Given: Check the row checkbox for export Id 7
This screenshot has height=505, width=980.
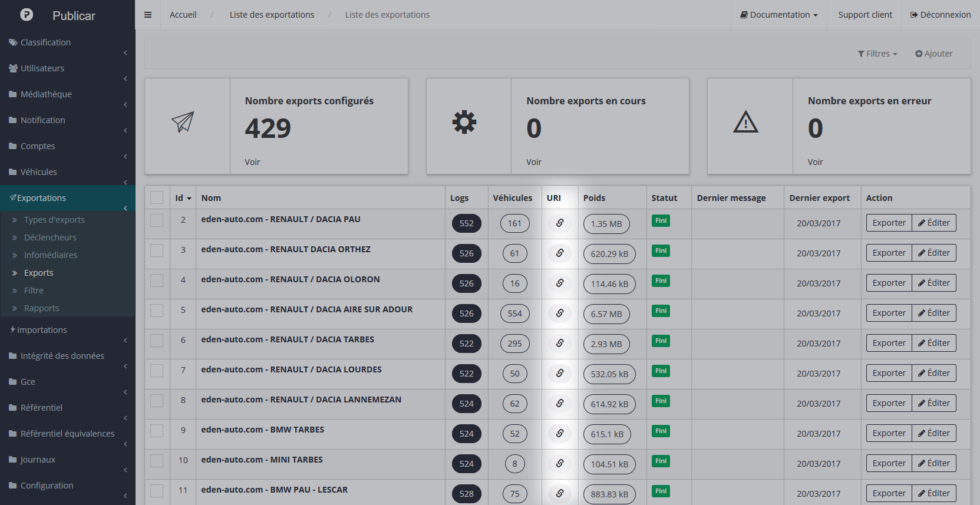Looking at the screenshot, I should tap(157, 371).
